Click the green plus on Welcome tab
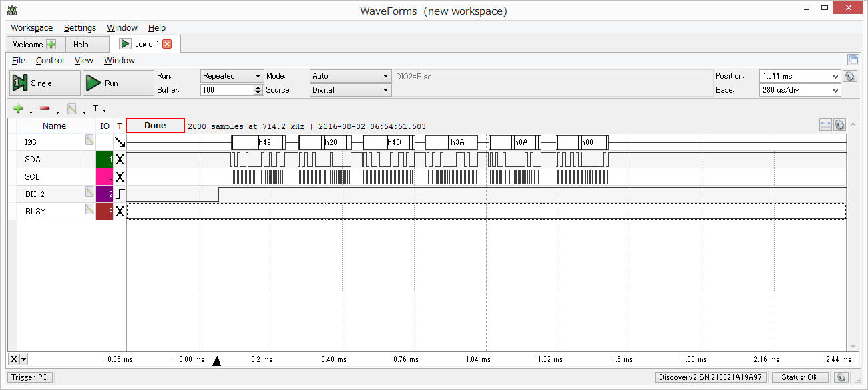This screenshot has height=390, width=868. click(x=51, y=45)
